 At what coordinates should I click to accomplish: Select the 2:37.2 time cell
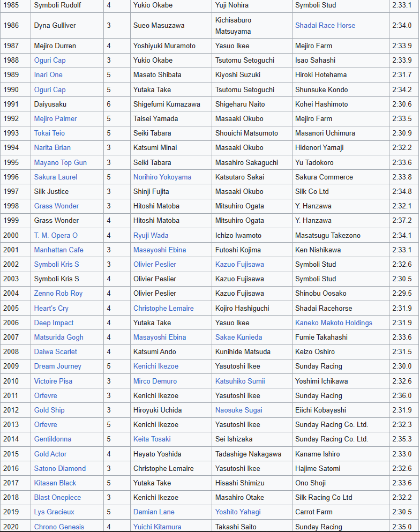pyautogui.click(x=404, y=221)
